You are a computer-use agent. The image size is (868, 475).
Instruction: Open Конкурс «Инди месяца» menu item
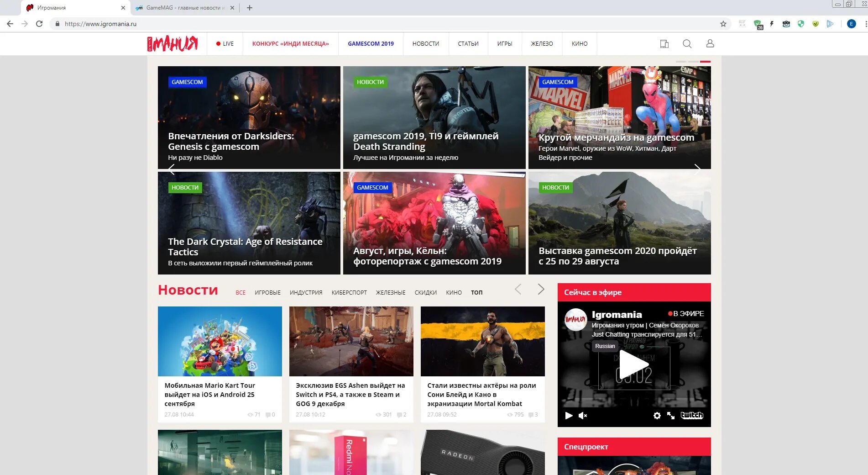[x=291, y=44]
